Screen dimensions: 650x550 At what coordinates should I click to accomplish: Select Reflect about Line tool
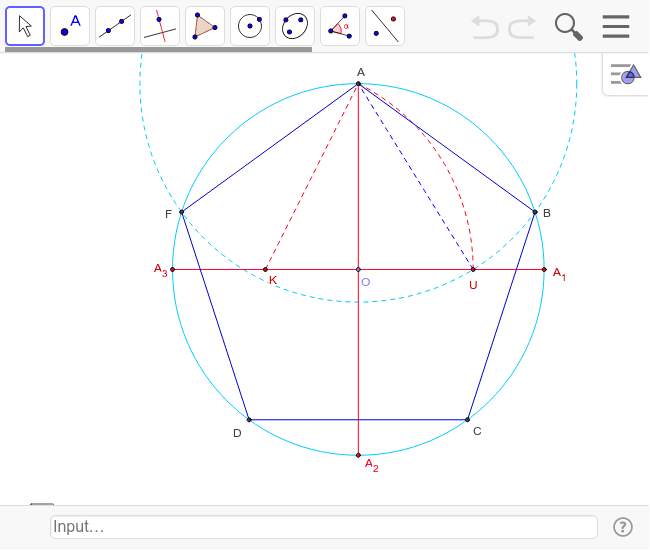385,26
